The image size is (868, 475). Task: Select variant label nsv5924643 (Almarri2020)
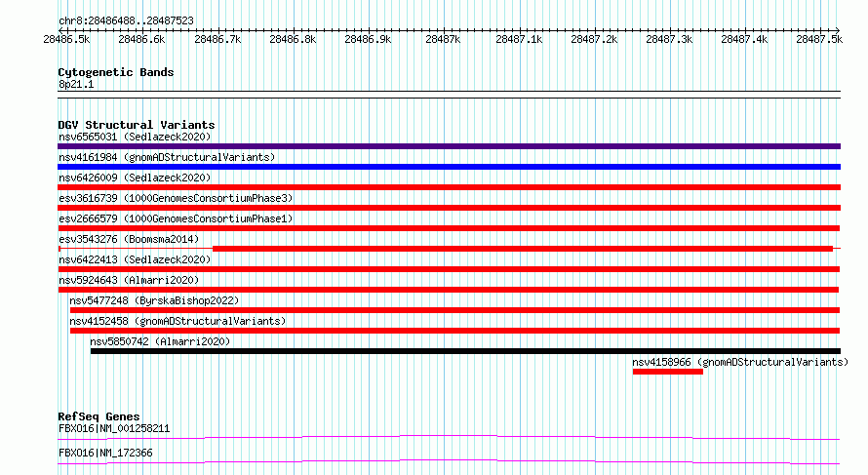[x=129, y=280]
